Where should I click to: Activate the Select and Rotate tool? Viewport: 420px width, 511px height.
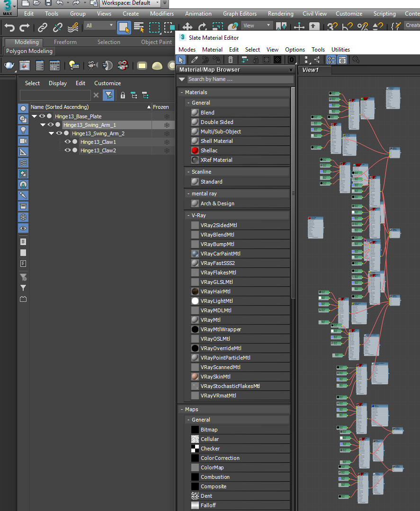pyautogui.click(x=203, y=27)
